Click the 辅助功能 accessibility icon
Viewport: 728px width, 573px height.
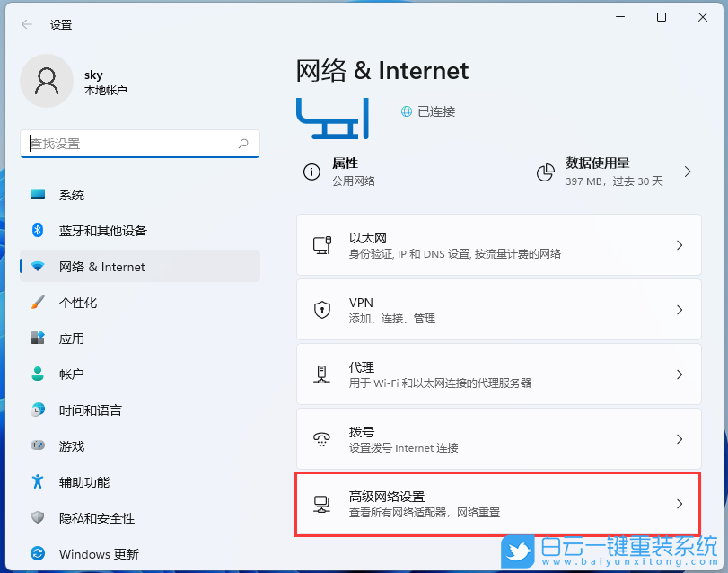coord(38,482)
